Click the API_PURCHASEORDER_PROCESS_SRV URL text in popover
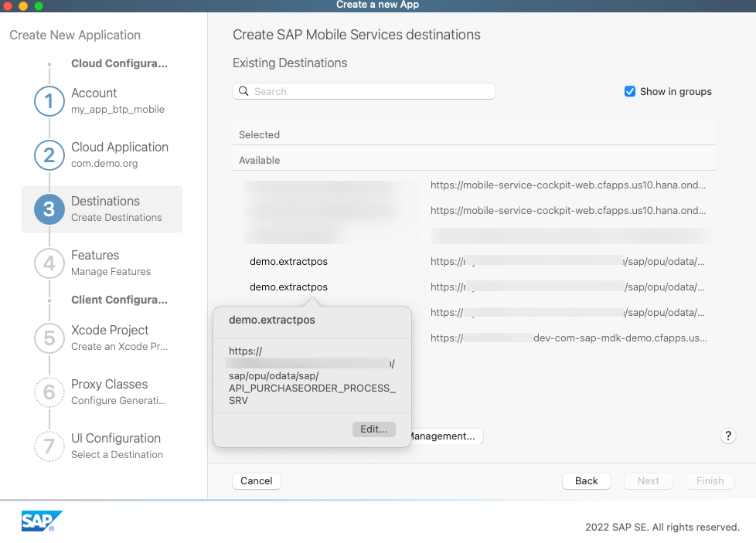The image size is (756, 543). coord(312,376)
